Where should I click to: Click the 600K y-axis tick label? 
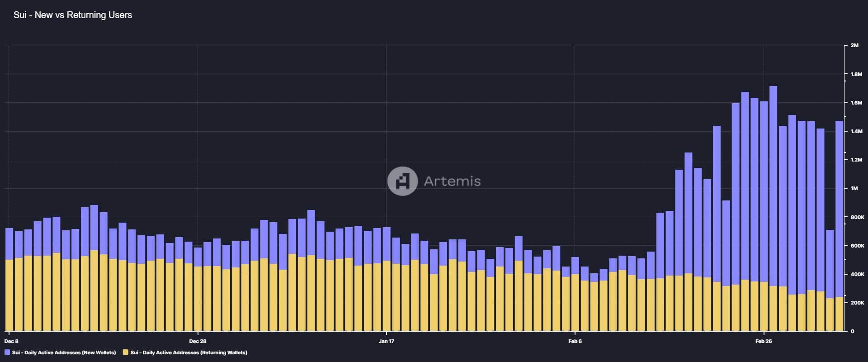tap(857, 246)
